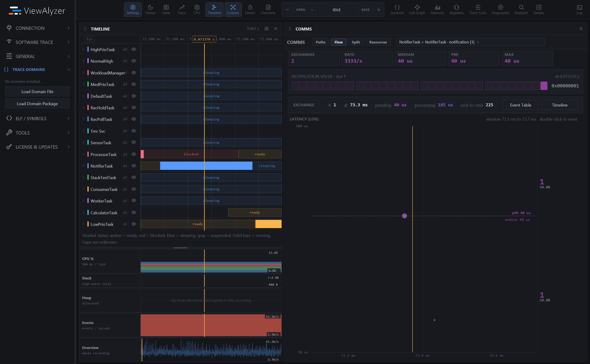Open the Theme toolbar icon
Viewport: 590px width, 364px height.
(150, 10)
